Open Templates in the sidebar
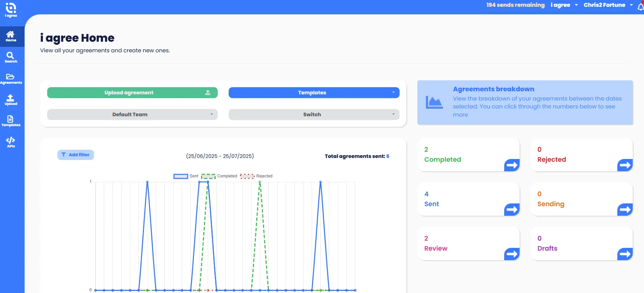This screenshot has height=293, width=644. click(x=11, y=121)
